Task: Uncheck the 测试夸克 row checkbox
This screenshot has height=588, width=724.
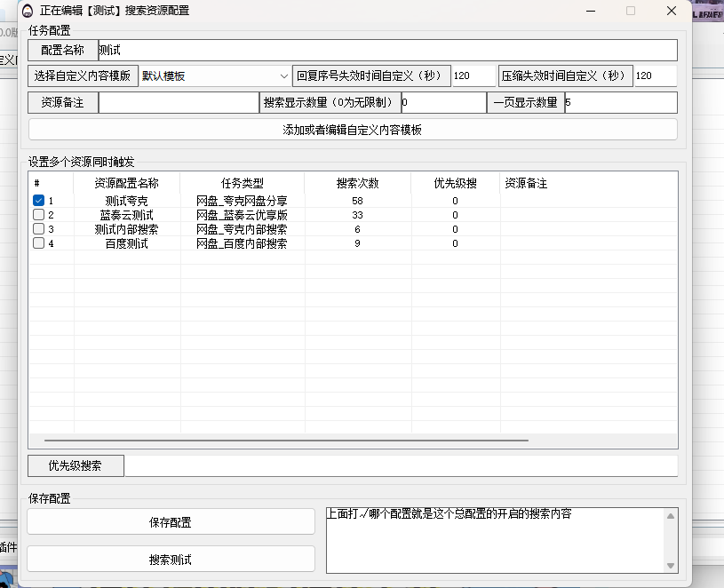Action: tap(38, 200)
